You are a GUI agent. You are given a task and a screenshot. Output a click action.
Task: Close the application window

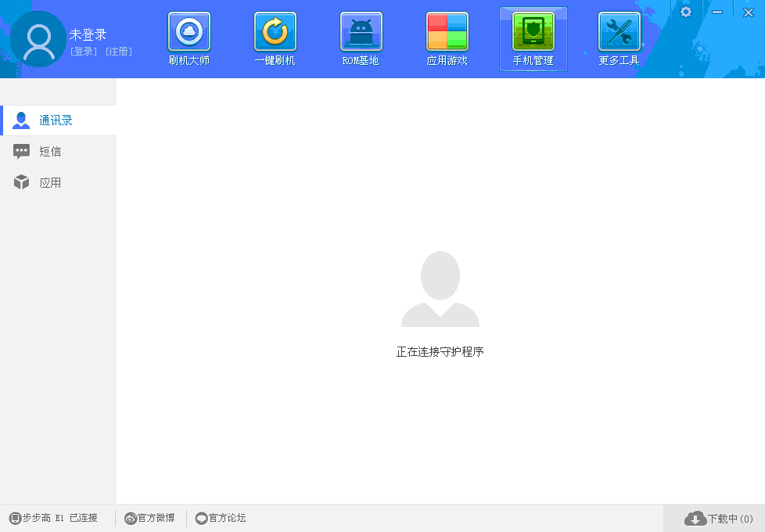pyautogui.click(x=749, y=13)
